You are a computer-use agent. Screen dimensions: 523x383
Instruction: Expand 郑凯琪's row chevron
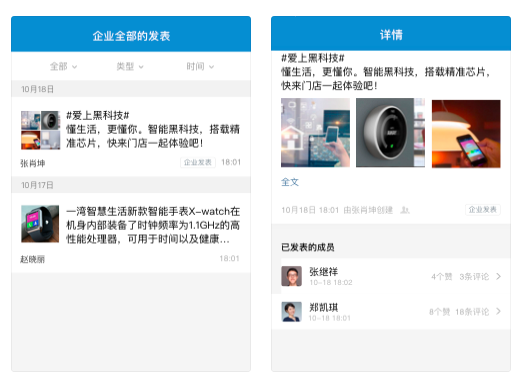point(498,312)
